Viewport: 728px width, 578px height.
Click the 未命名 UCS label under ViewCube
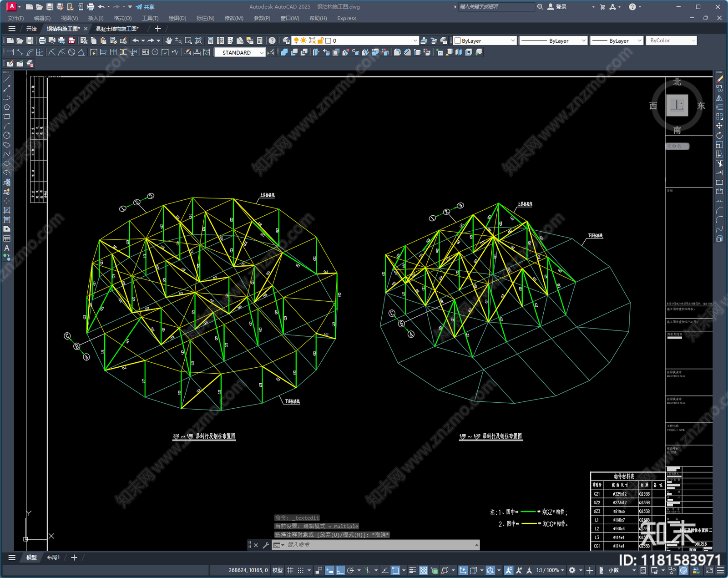click(677, 146)
